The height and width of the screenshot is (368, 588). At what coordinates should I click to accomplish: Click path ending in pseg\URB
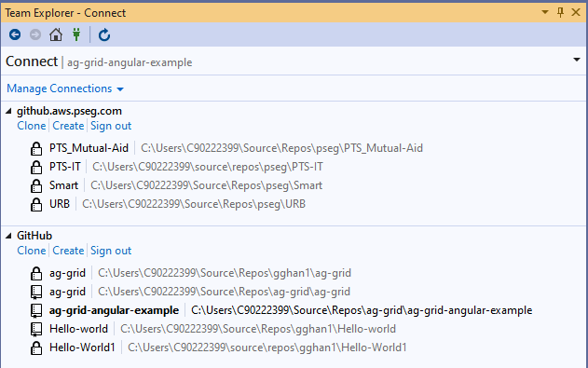194,204
